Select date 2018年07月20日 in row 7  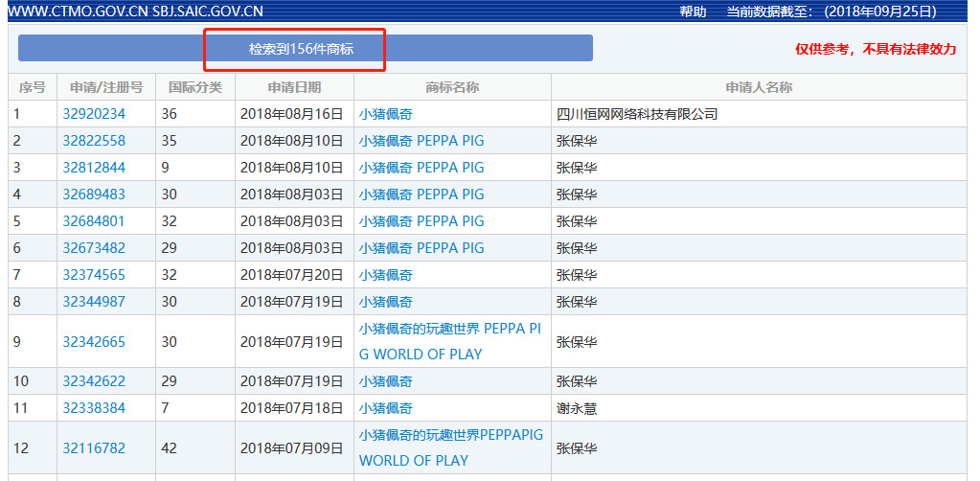click(x=292, y=275)
